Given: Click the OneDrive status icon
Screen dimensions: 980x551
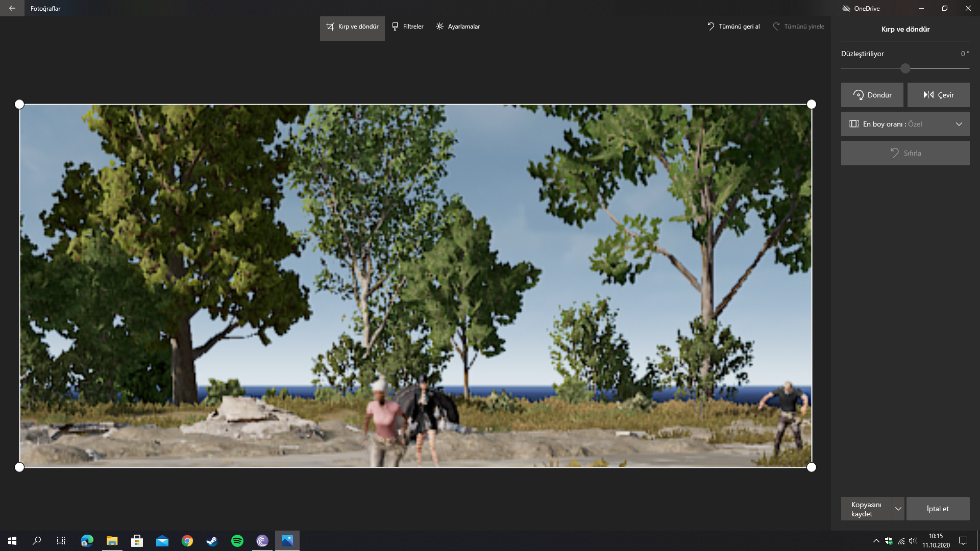Looking at the screenshot, I should point(846,8).
